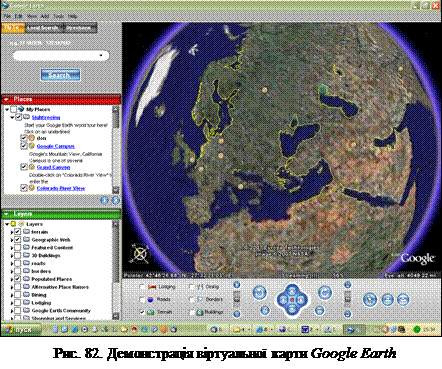The image size is (442, 369).
Task: Open the Google Campus link
Action: click(x=55, y=146)
